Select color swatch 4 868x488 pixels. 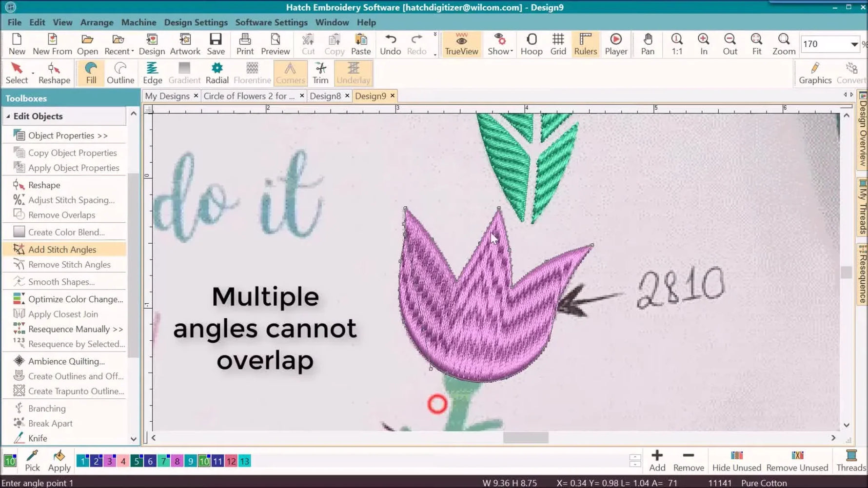[x=123, y=461]
